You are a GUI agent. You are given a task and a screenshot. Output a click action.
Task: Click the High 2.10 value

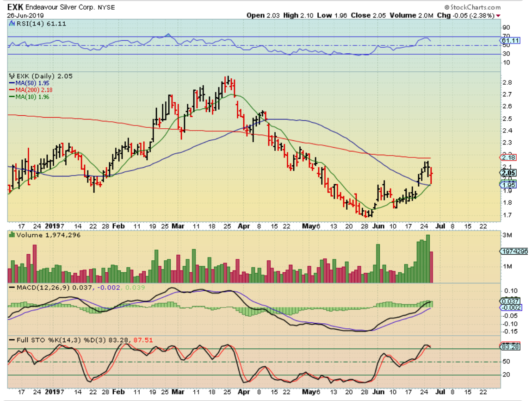pos(298,15)
